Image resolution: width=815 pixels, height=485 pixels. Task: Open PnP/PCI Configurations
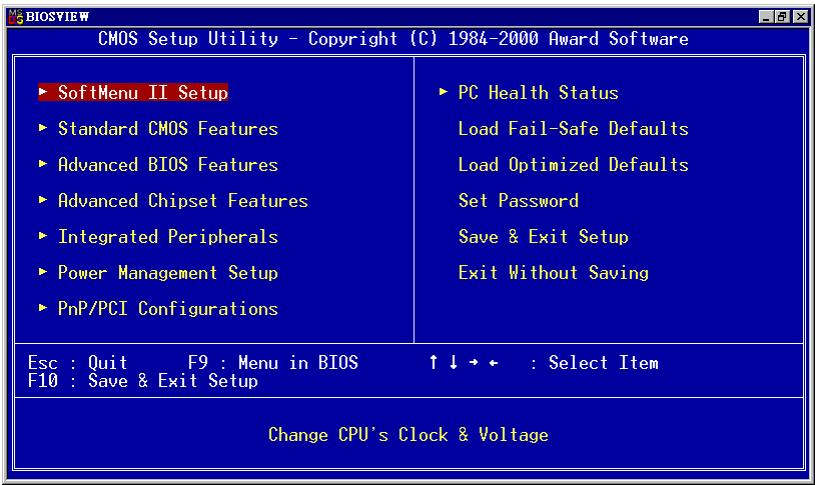tap(168, 308)
